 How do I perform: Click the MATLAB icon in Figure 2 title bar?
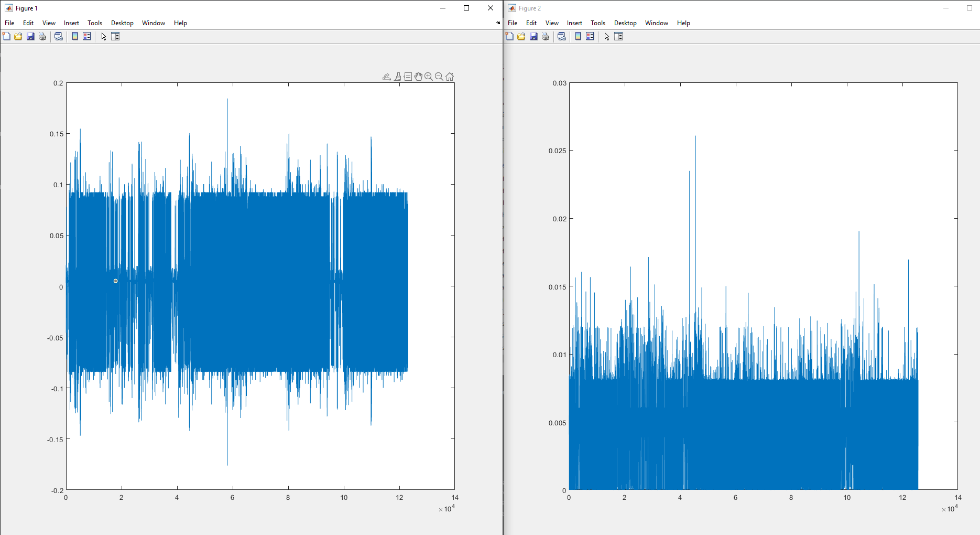pos(512,8)
